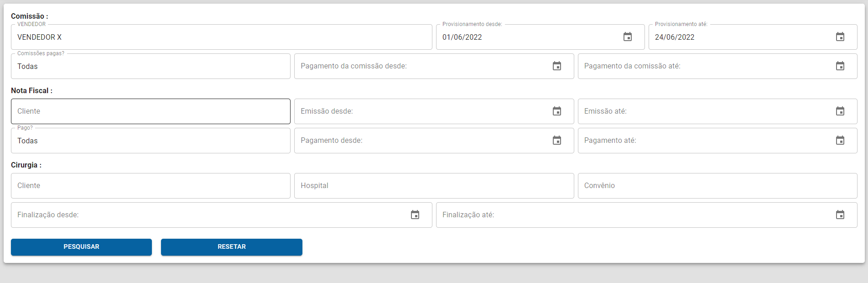Open calendar for Pagamento da comissão até
The image size is (868, 283).
pos(840,66)
